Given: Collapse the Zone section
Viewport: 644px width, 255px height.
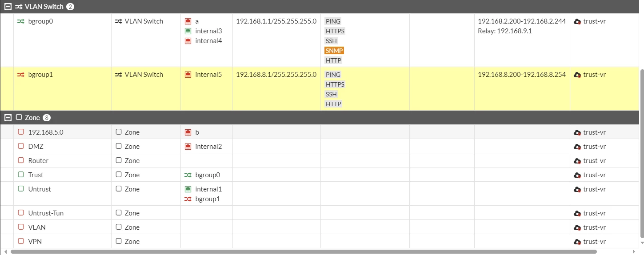Looking at the screenshot, I should (8, 118).
